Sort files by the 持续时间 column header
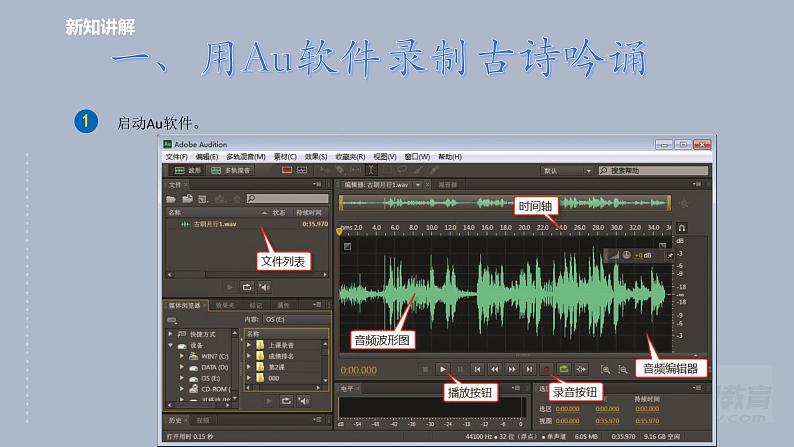The image size is (794, 447). click(309, 213)
